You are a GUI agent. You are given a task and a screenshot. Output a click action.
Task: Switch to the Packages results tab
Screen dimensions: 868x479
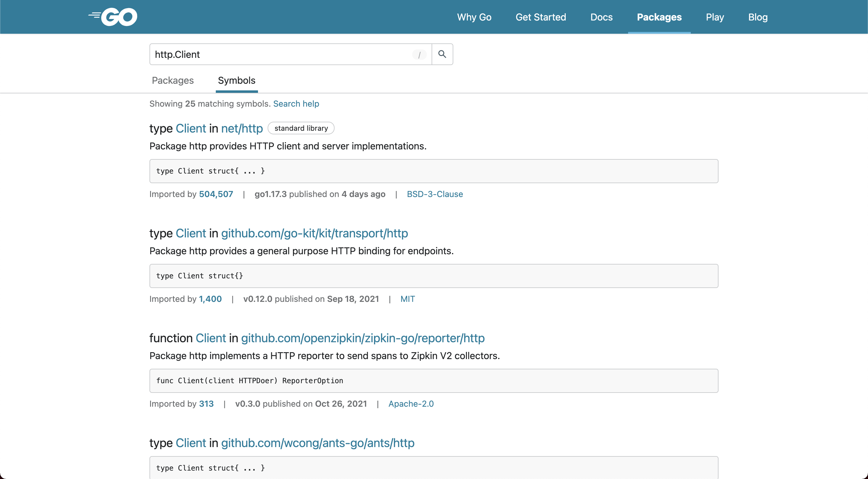pyautogui.click(x=172, y=80)
